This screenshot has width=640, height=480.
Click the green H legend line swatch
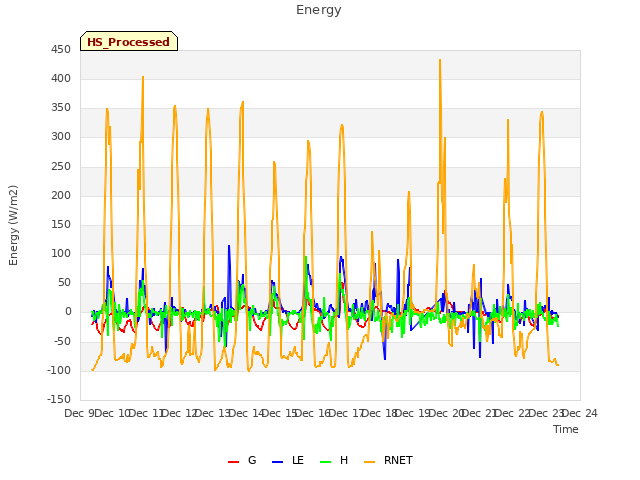pyautogui.click(x=325, y=462)
